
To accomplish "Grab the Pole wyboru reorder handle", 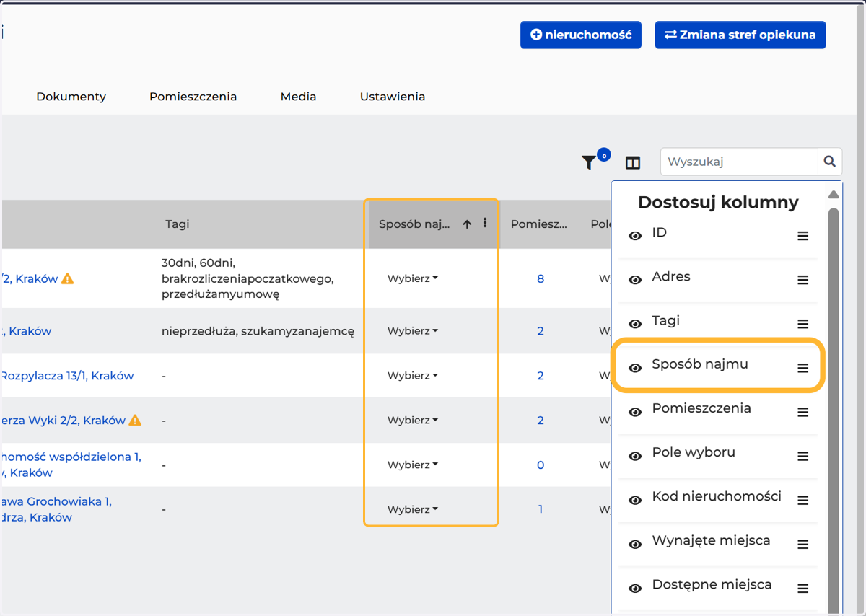I will [802, 456].
